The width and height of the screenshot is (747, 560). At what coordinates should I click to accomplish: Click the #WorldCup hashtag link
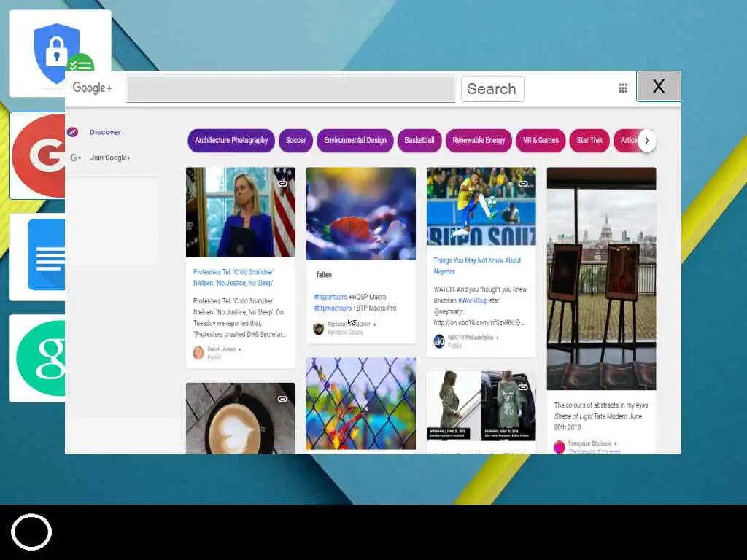click(x=473, y=300)
